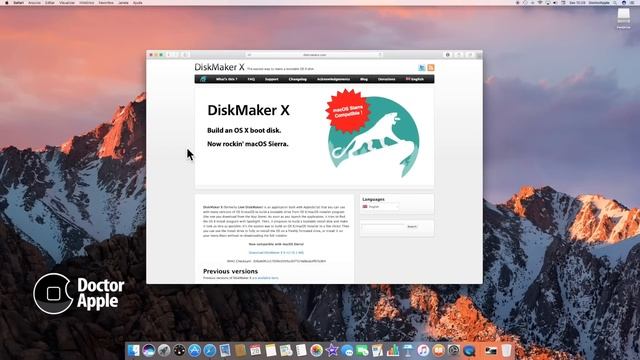The height and width of the screenshot is (360, 640).
Task: Click Safari's back navigation button
Action: click(169, 55)
